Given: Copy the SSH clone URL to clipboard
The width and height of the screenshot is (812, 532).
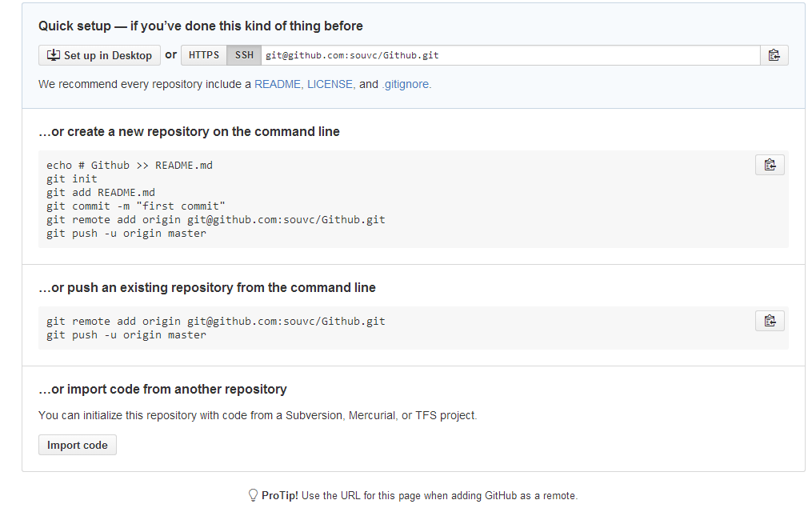Looking at the screenshot, I should (774, 55).
